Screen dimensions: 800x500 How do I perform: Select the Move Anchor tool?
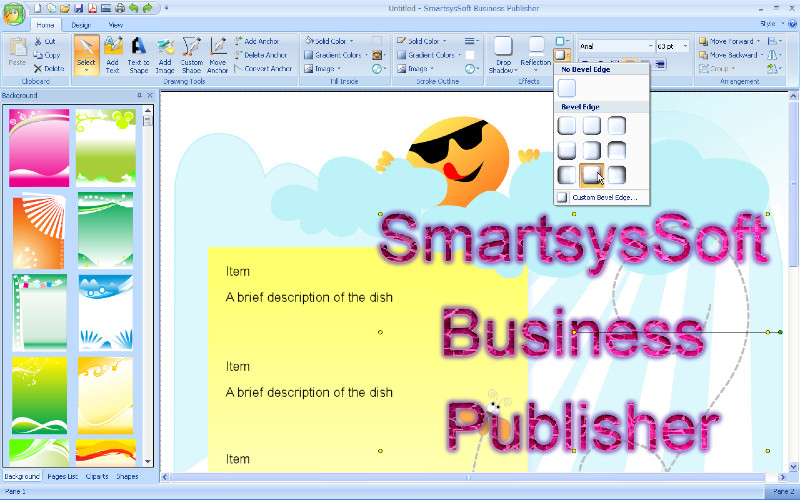[x=218, y=55]
